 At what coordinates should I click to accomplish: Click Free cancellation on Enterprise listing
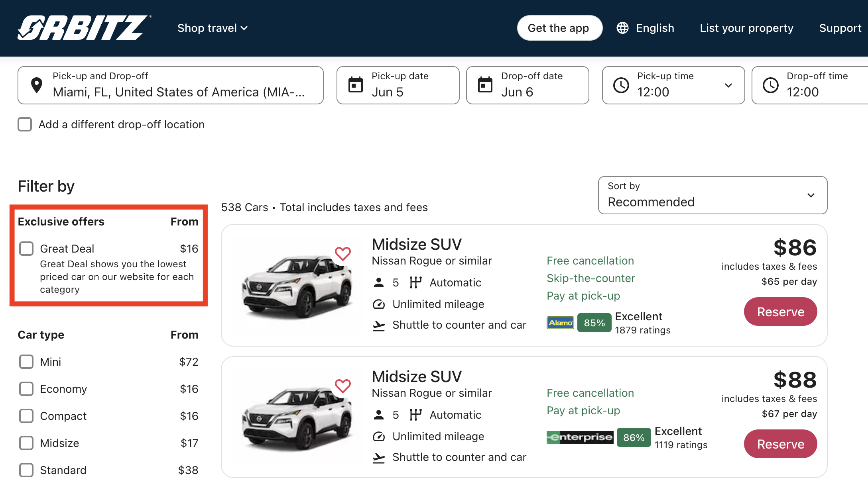coord(590,393)
